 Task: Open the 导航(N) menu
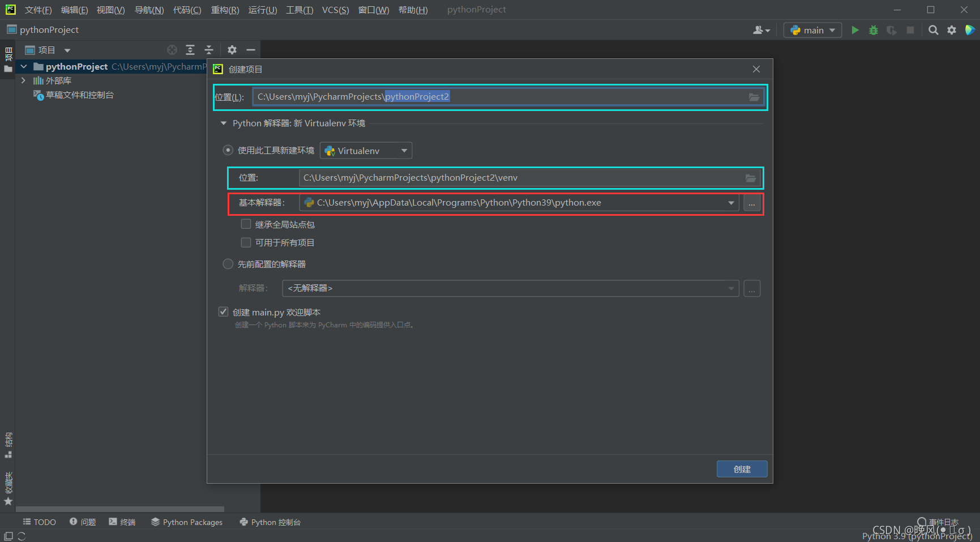coord(149,10)
